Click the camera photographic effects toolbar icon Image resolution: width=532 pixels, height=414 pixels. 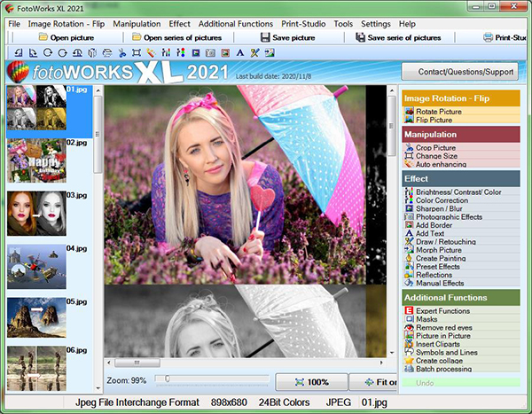pyautogui.click(x=210, y=52)
